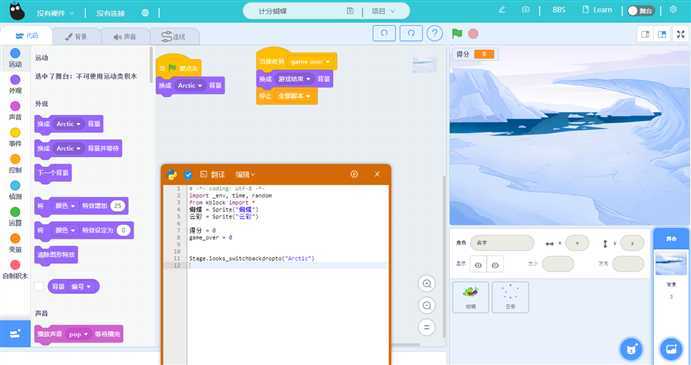Open Arctic dropdown in workspace backdrop block
691x365 pixels.
click(x=190, y=86)
